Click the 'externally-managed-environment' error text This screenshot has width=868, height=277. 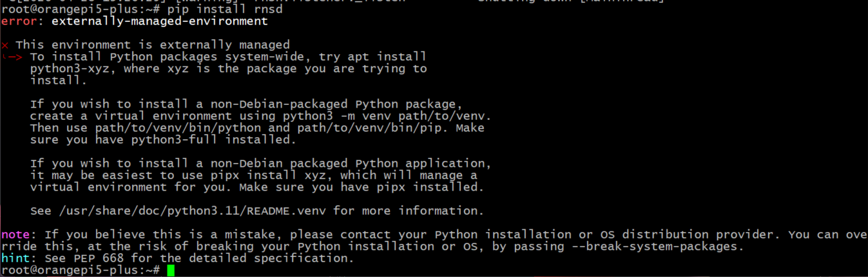point(159,21)
